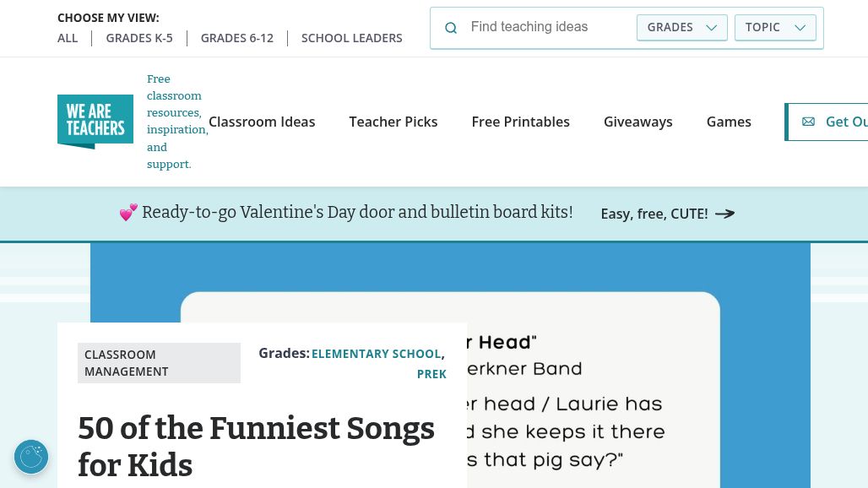Click the Easy, free, CUTE! link
This screenshot has height=488, width=868.
(x=654, y=214)
